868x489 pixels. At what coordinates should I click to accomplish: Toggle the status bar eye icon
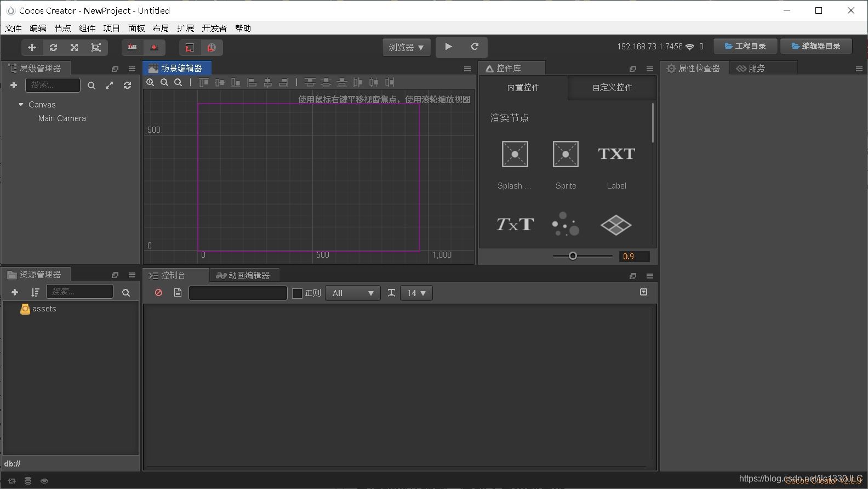pyautogui.click(x=44, y=481)
